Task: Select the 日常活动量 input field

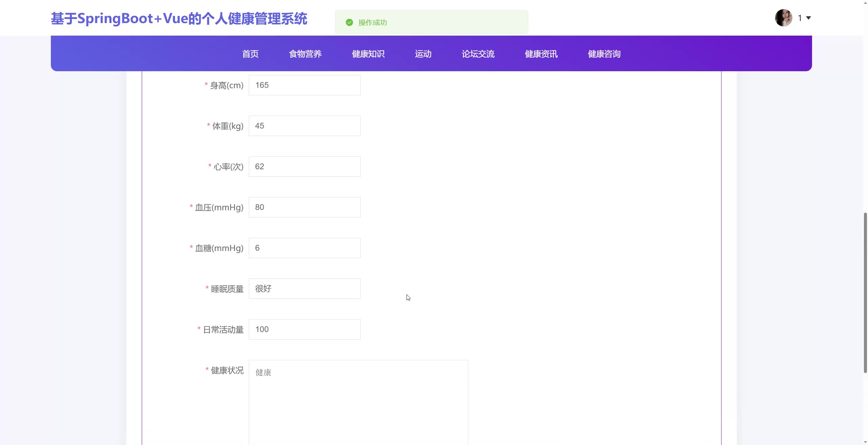Action: pos(304,329)
